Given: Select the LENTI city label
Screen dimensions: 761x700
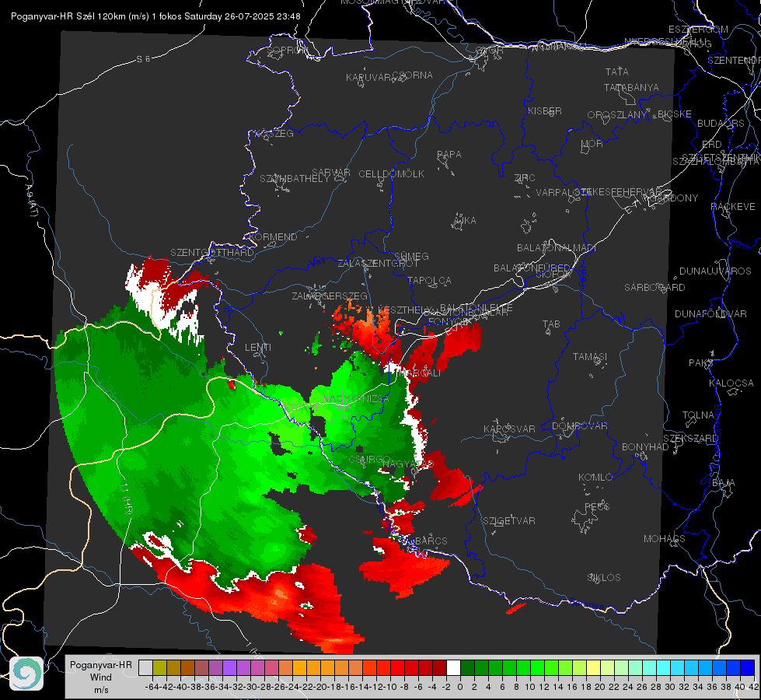Looking at the screenshot, I should tap(258, 348).
